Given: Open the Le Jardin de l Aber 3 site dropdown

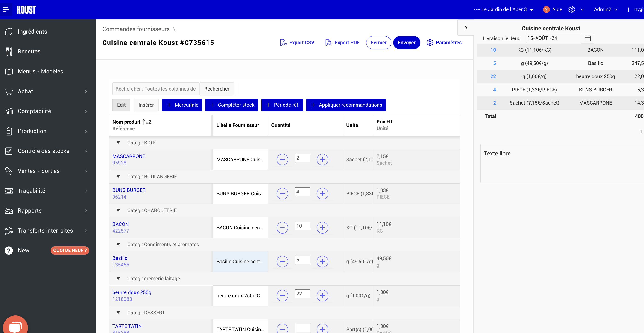Looking at the screenshot, I should tap(503, 9).
